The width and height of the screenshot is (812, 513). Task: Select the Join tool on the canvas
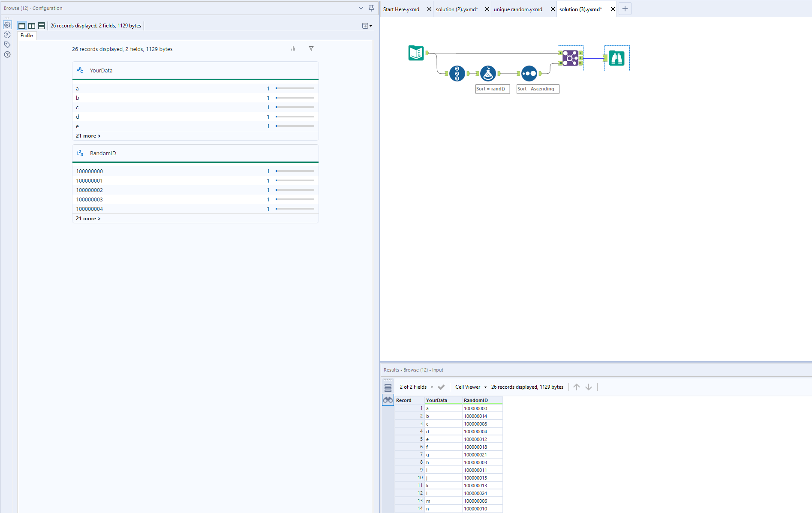(x=570, y=58)
